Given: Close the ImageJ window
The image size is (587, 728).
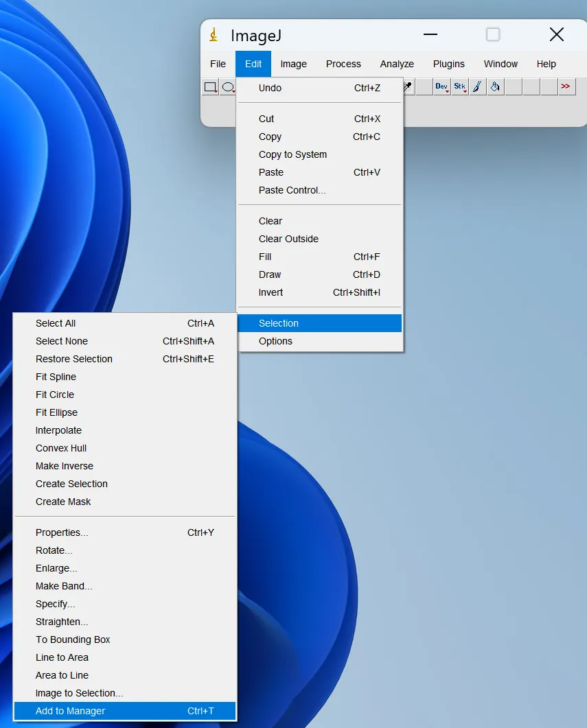Looking at the screenshot, I should tap(557, 34).
